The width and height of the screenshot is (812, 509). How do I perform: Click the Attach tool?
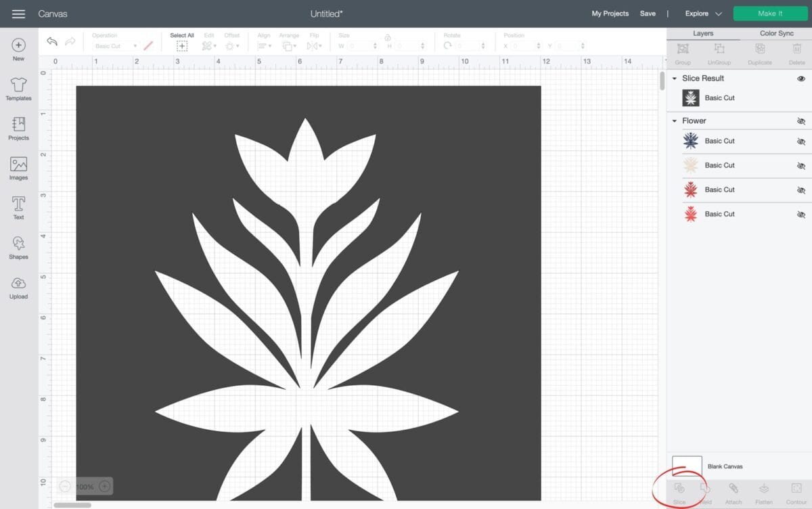tap(734, 493)
